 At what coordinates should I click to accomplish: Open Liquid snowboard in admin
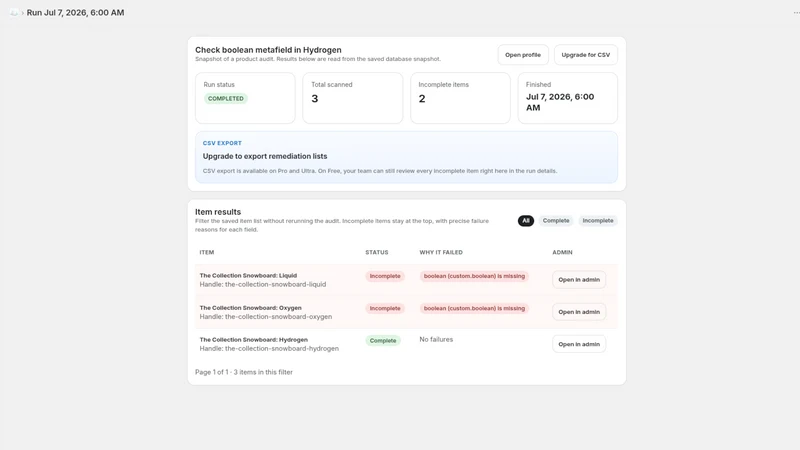pyautogui.click(x=579, y=280)
